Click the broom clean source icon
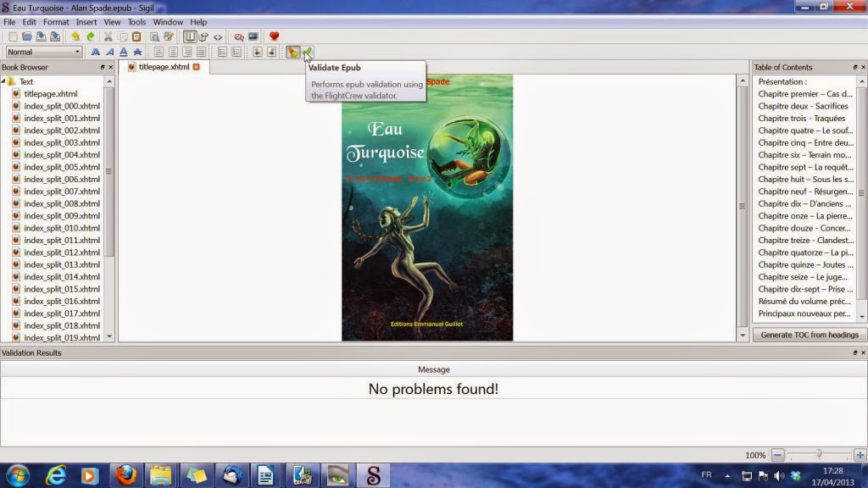The height and width of the screenshot is (488, 868). (x=292, y=52)
